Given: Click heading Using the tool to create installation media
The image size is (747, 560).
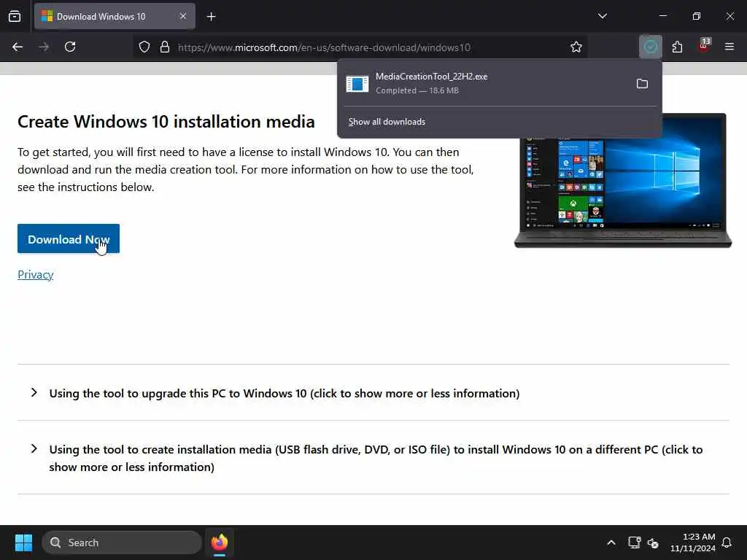Looking at the screenshot, I should coord(376,458).
